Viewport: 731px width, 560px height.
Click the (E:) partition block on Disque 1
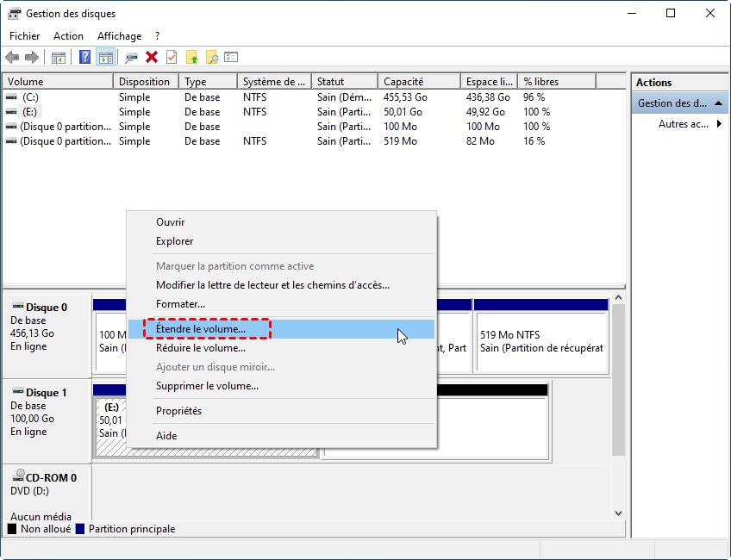(x=110, y=420)
